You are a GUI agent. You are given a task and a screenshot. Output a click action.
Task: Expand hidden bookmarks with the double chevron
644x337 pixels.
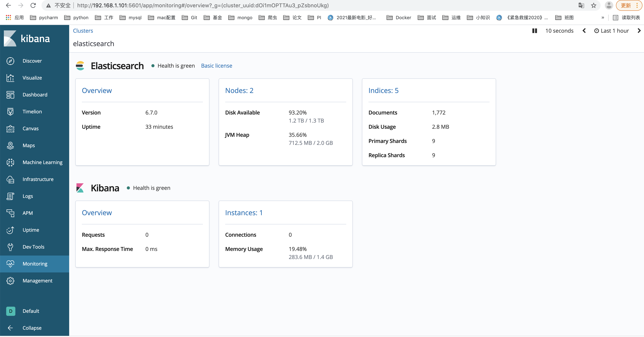603,17
